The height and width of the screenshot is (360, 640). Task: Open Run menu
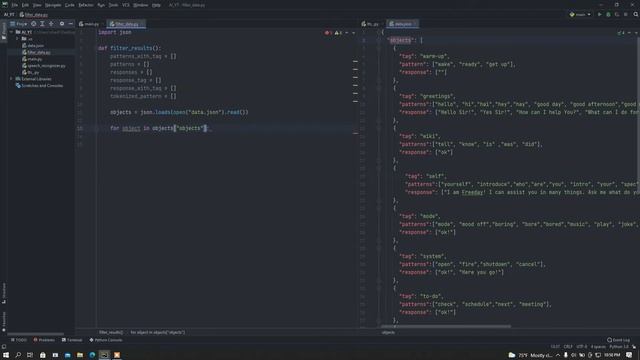tap(101, 5)
